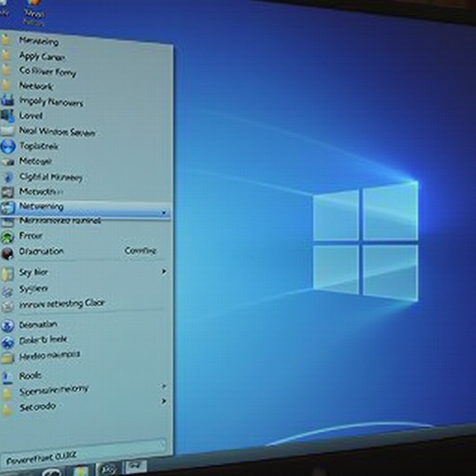Click the Comfing label next to Dfacnation

pos(140,251)
